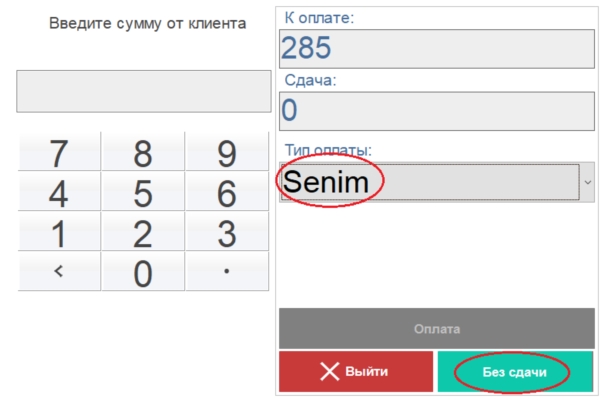Click the red Выйти exit button
This screenshot has height=400, width=616.
point(356,371)
